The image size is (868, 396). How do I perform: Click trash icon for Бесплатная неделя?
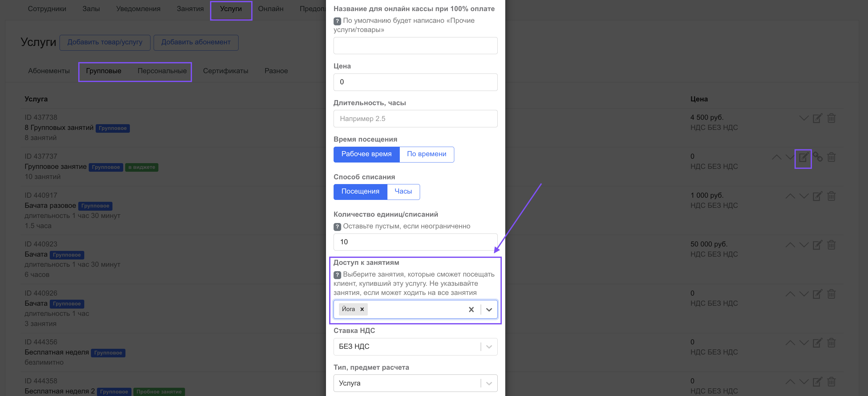pos(831,343)
